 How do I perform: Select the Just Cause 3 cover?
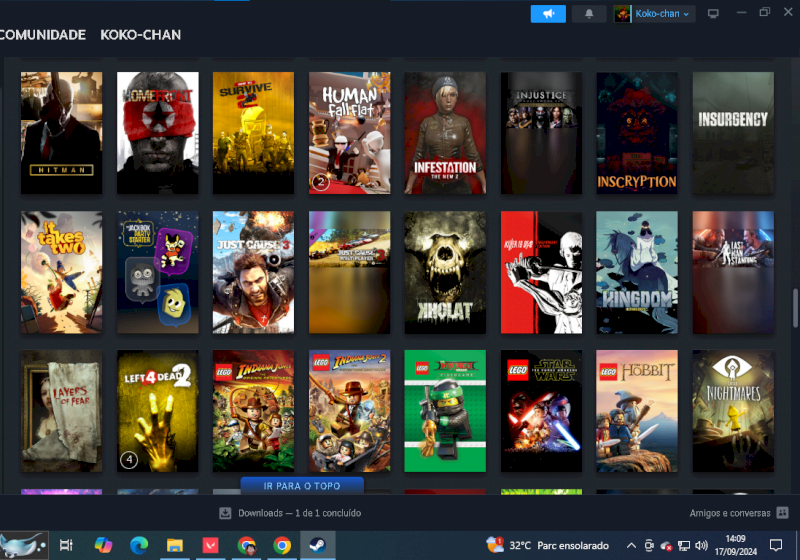click(253, 272)
